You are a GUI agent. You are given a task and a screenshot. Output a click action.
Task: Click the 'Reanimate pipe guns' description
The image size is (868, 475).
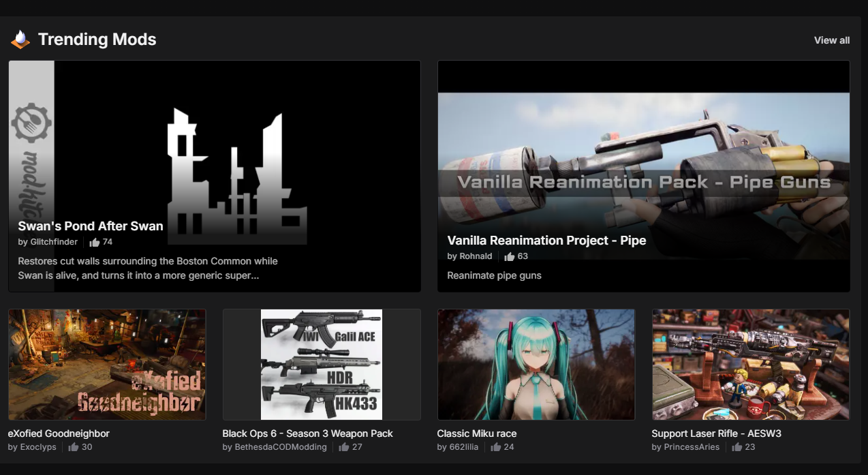494,275
